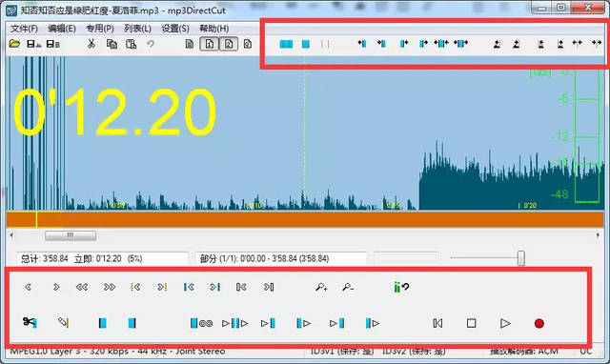Click the grayed undo arrow icon

(151, 44)
